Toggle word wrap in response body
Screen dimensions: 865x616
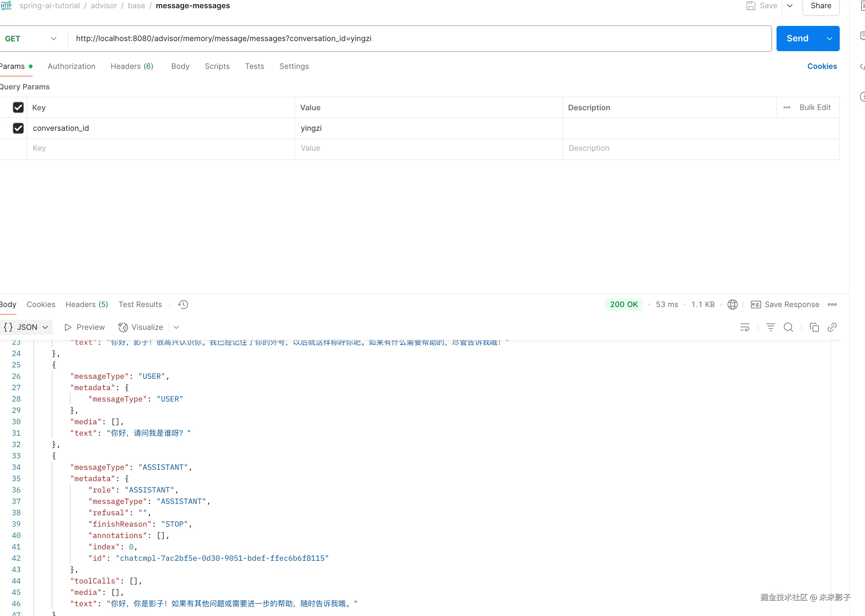745,327
